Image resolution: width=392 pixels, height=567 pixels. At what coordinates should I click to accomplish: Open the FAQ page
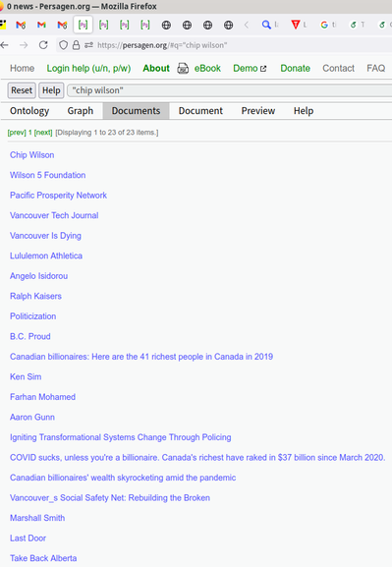376,69
